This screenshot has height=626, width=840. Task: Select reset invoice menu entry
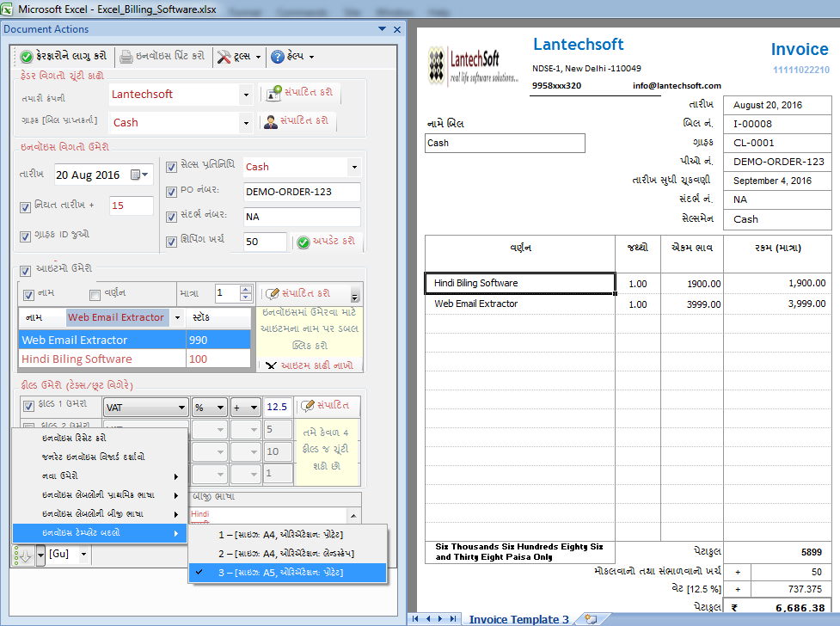coord(100,438)
